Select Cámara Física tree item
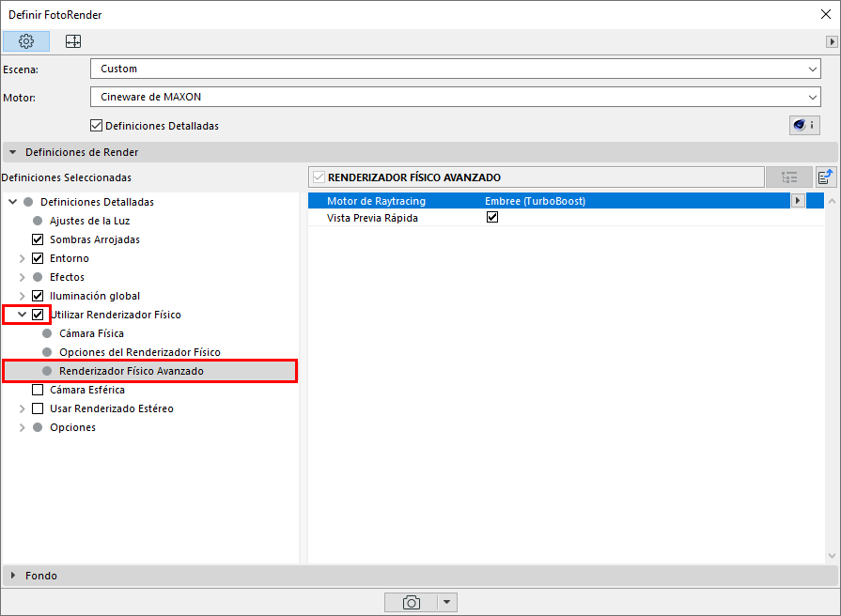Image resolution: width=841 pixels, height=616 pixels. click(x=91, y=333)
